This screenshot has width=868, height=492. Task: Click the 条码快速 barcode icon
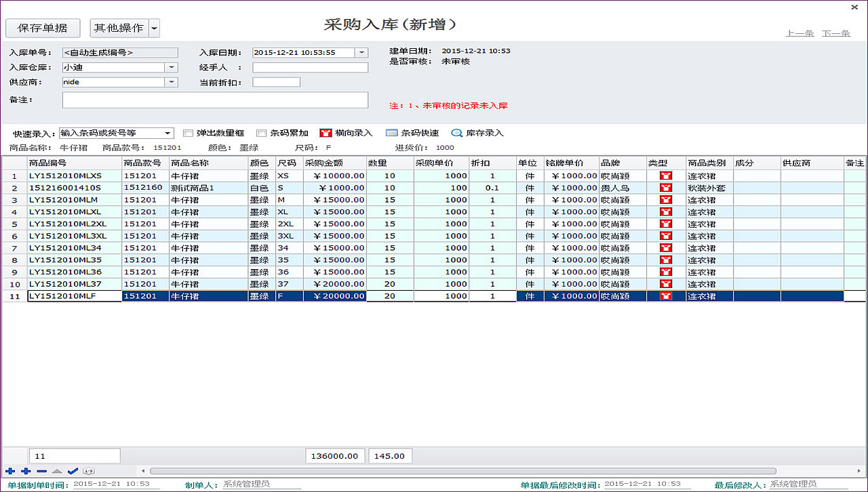coord(391,133)
